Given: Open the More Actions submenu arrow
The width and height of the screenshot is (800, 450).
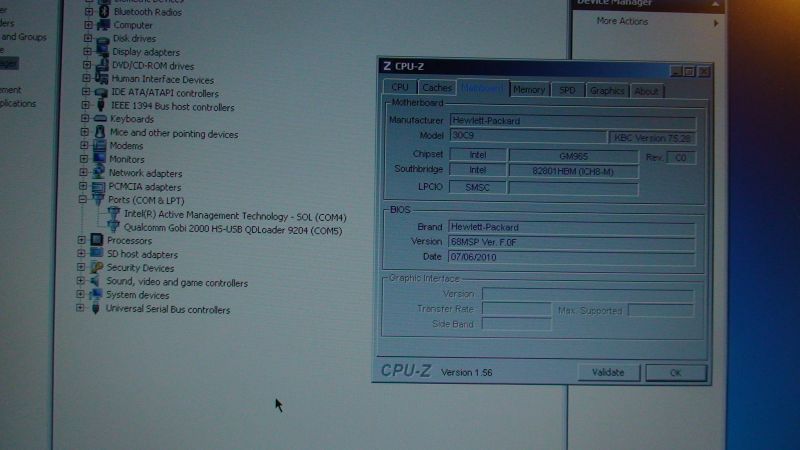Looking at the screenshot, I should click(716, 23).
